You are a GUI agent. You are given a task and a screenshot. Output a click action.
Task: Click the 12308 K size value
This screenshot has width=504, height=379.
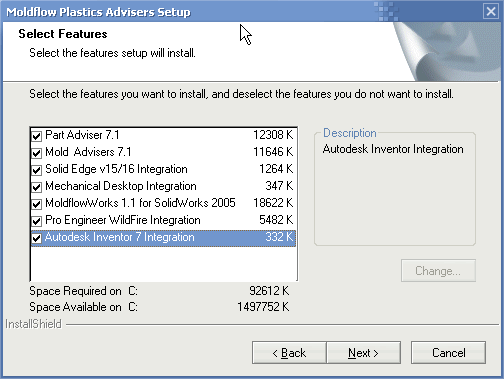click(x=273, y=135)
